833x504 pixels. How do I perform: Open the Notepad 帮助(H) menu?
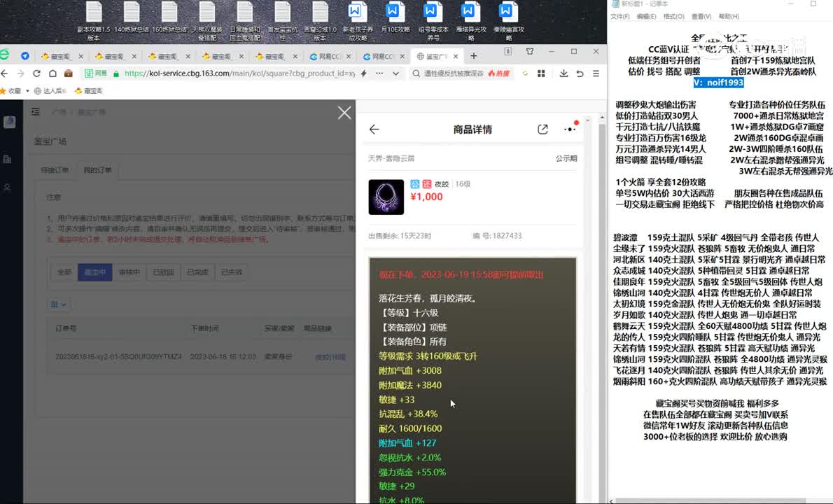[729, 17]
